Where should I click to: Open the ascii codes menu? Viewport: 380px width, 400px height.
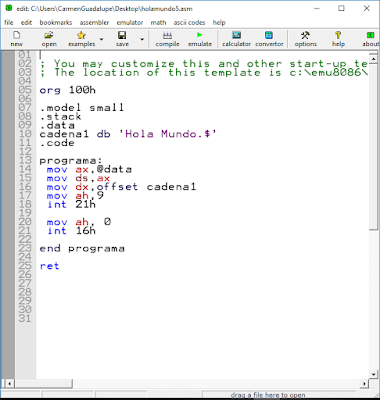(x=189, y=22)
